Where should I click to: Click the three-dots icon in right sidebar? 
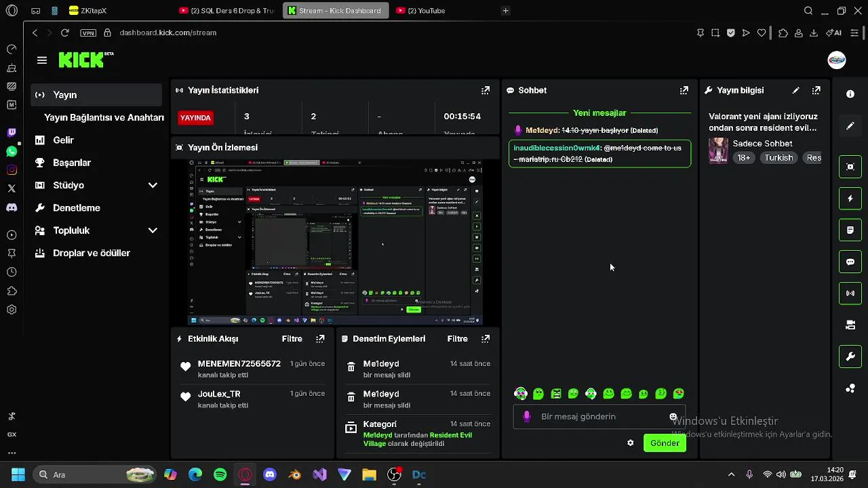[x=850, y=388]
